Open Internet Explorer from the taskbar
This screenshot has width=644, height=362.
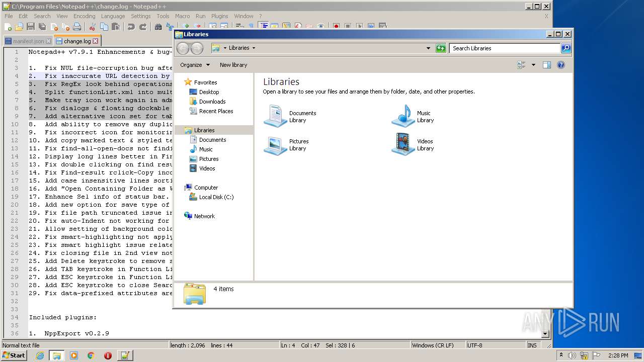click(x=40, y=355)
